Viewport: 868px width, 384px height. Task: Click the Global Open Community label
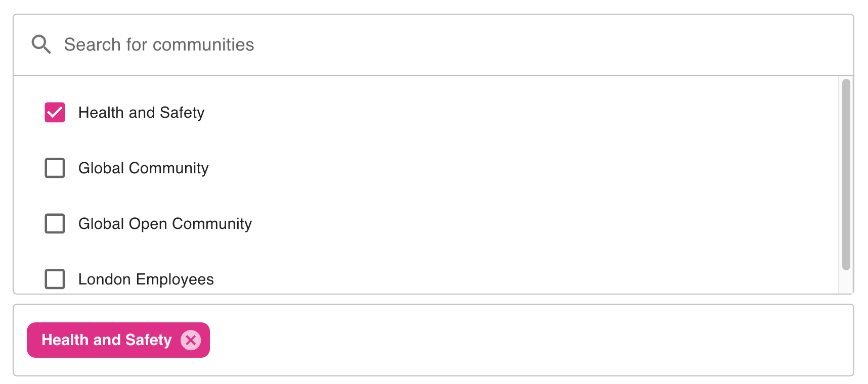(165, 223)
